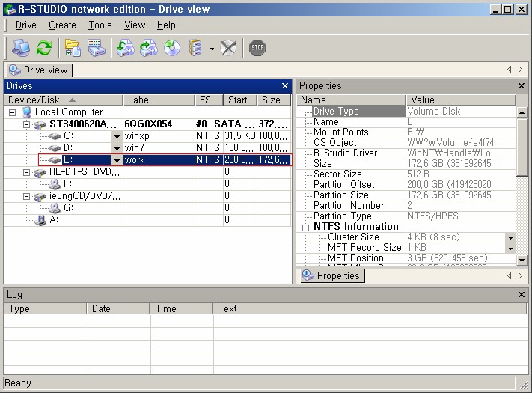Image resolution: width=532 pixels, height=393 pixels.
Task: Close the Drives panel
Action: click(285, 86)
